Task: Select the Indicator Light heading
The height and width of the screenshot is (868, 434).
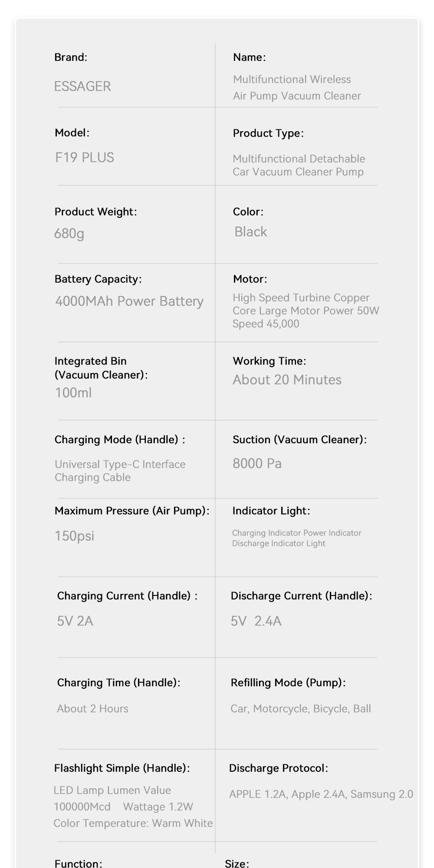Action: 271,511
